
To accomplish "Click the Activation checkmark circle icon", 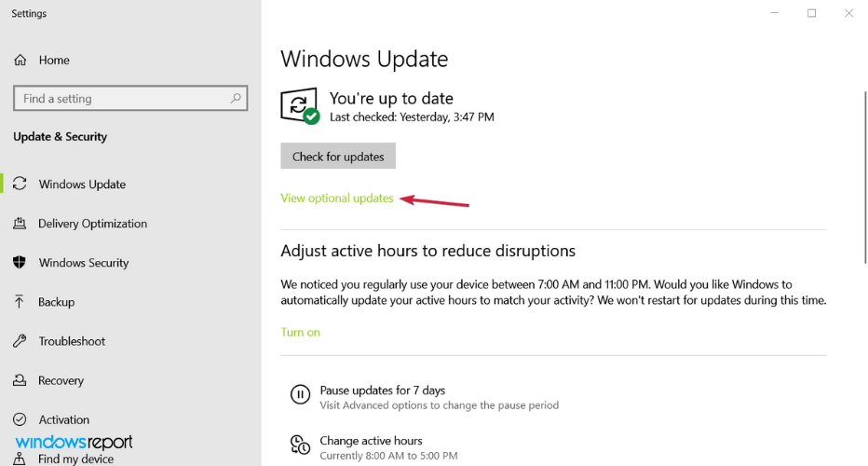I will tap(20, 419).
